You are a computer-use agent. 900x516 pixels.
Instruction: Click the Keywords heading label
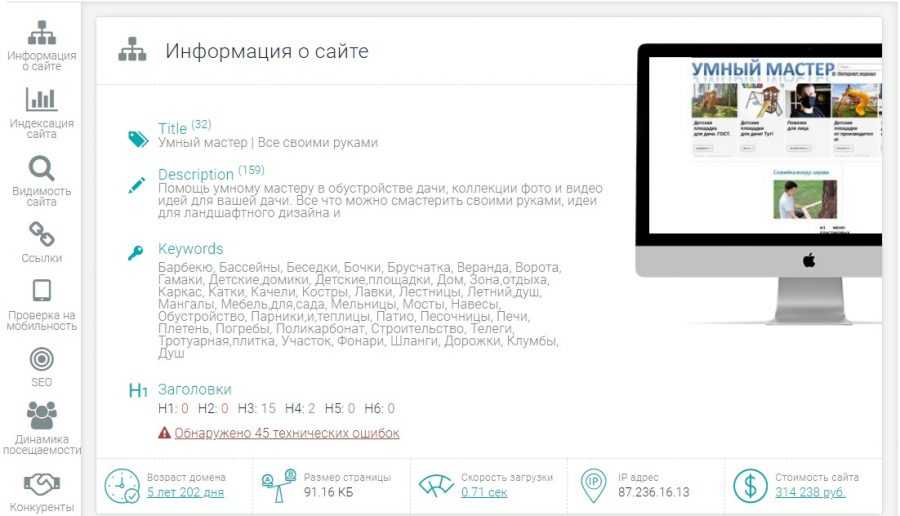coord(190,249)
